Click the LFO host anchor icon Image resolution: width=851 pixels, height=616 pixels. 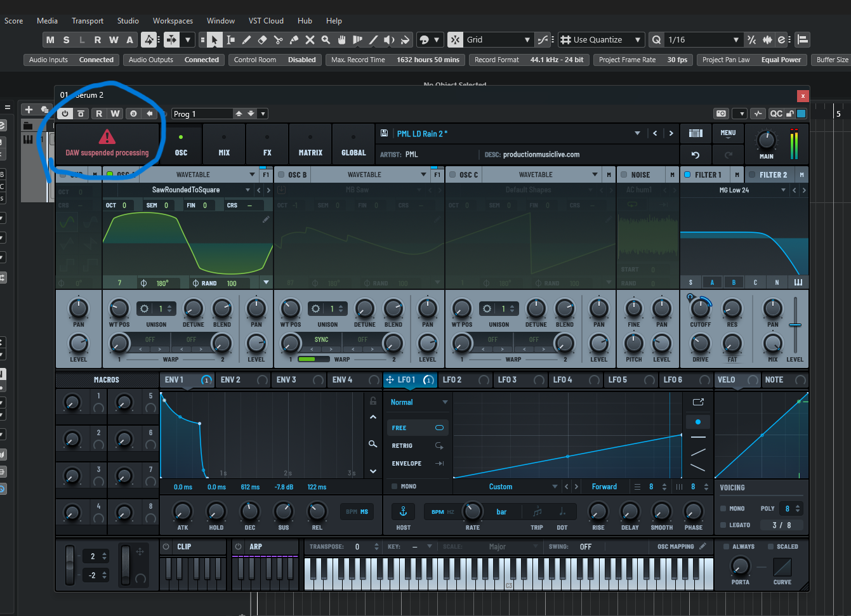403,511
